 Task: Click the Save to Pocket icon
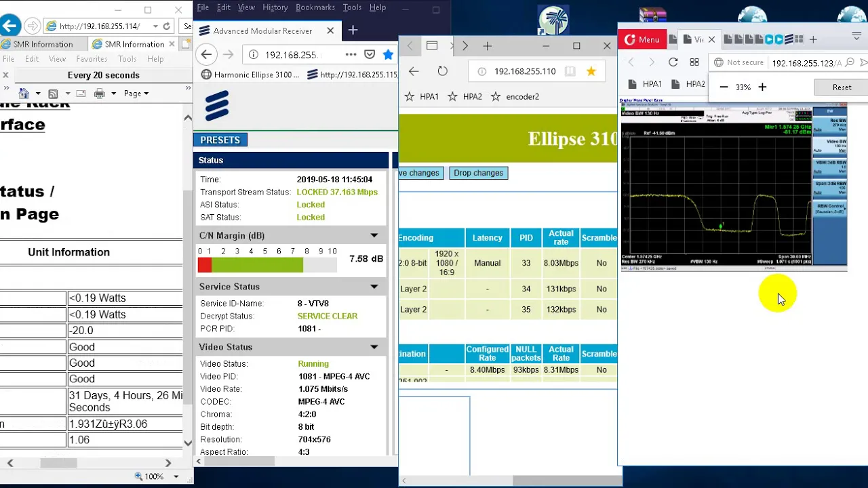point(370,55)
